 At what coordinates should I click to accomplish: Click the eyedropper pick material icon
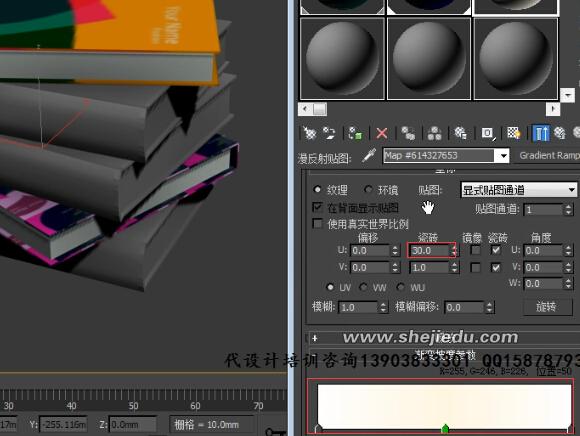(x=369, y=155)
